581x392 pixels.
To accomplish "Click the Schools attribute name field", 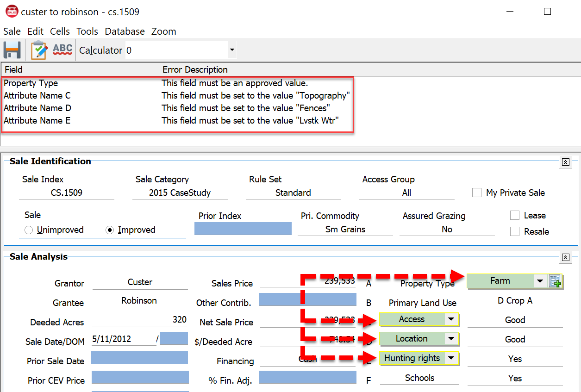I will [419, 378].
